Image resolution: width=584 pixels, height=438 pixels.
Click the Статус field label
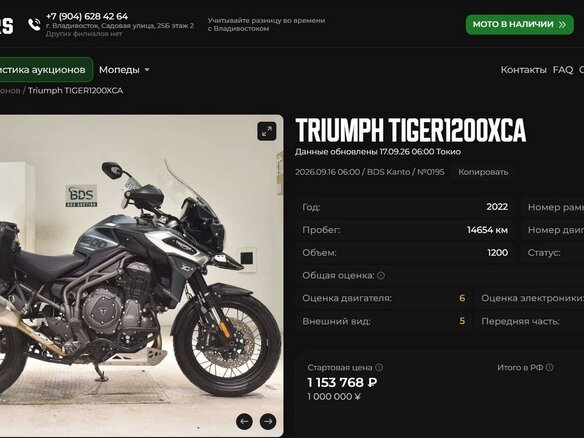coord(544,253)
